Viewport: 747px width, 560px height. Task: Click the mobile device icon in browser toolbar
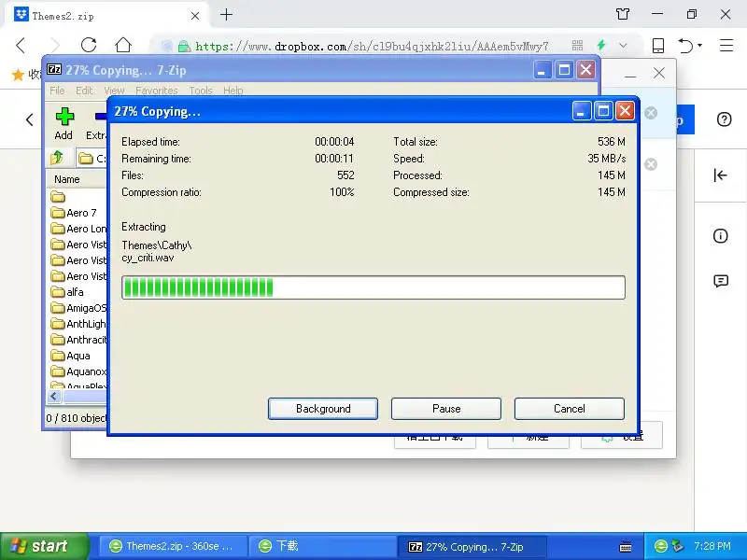pos(658,45)
